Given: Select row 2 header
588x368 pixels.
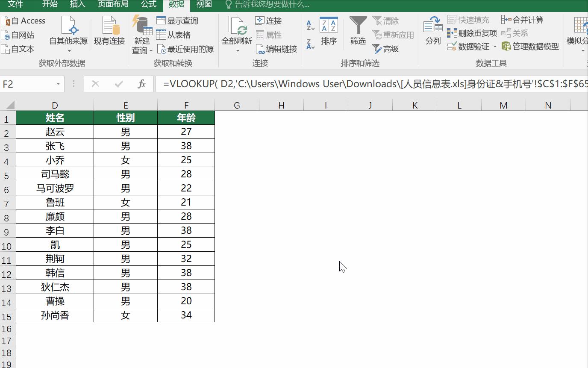Looking at the screenshot, I should (8, 132).
